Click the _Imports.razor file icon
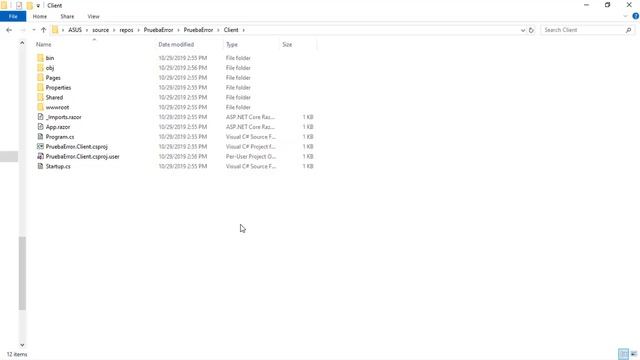The height and width of the screenshot is (360, 640). [x=40, y=117]
